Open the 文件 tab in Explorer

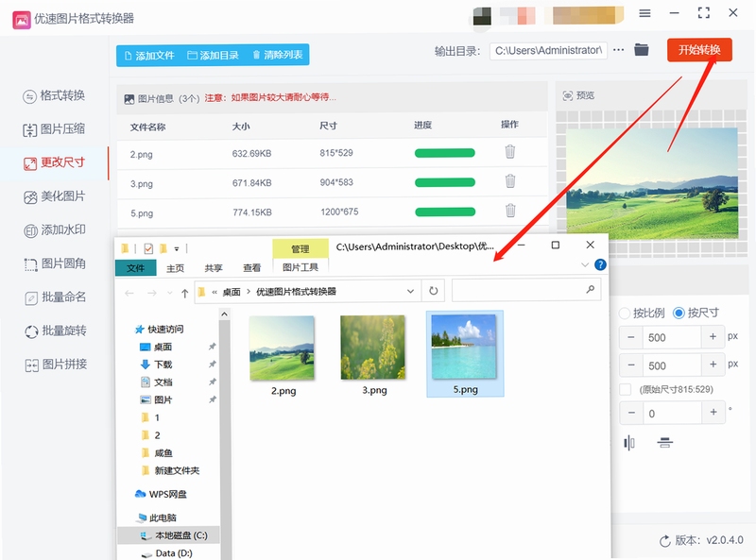click(135, 268)
